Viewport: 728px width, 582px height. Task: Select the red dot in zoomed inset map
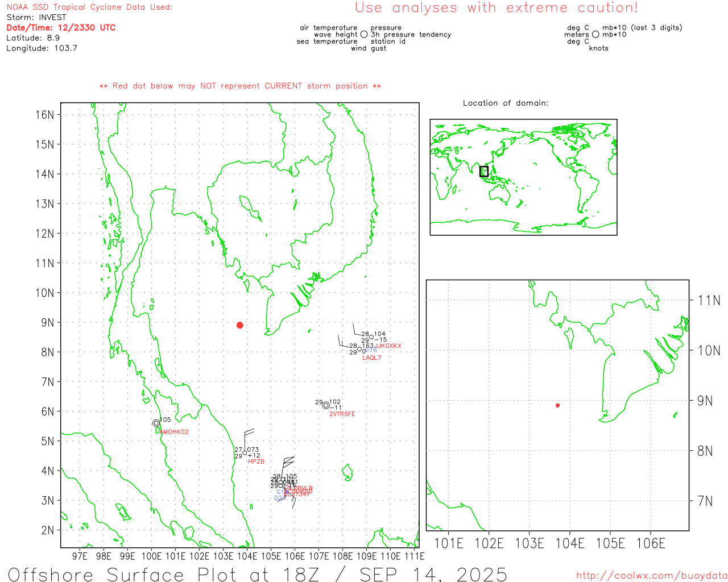tap(557, 405)
